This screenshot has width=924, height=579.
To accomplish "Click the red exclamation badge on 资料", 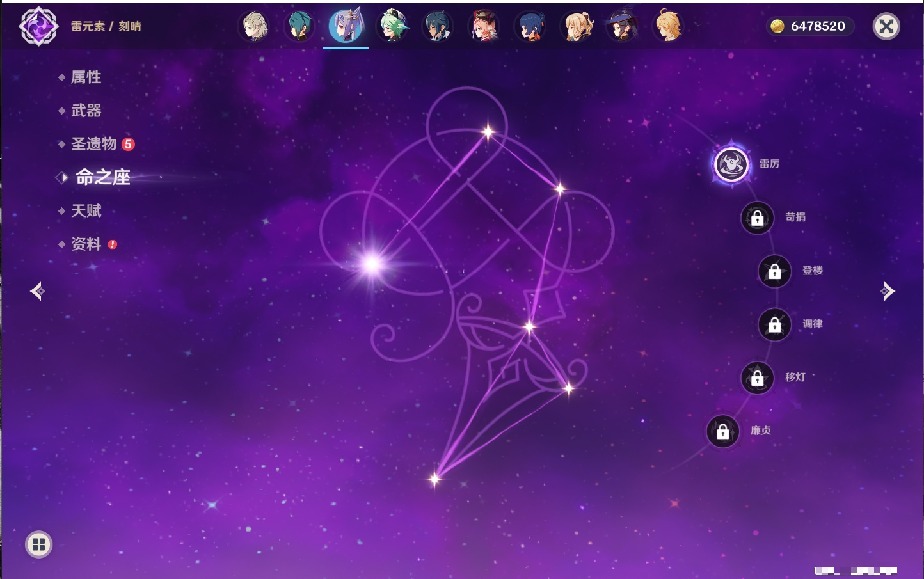I will [x=113, y=244].
